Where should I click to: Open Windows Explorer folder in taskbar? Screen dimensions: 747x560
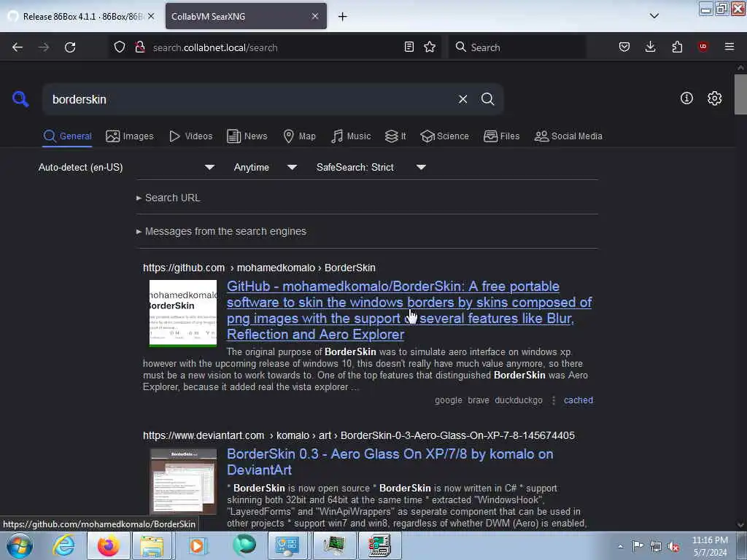[152, 546]
